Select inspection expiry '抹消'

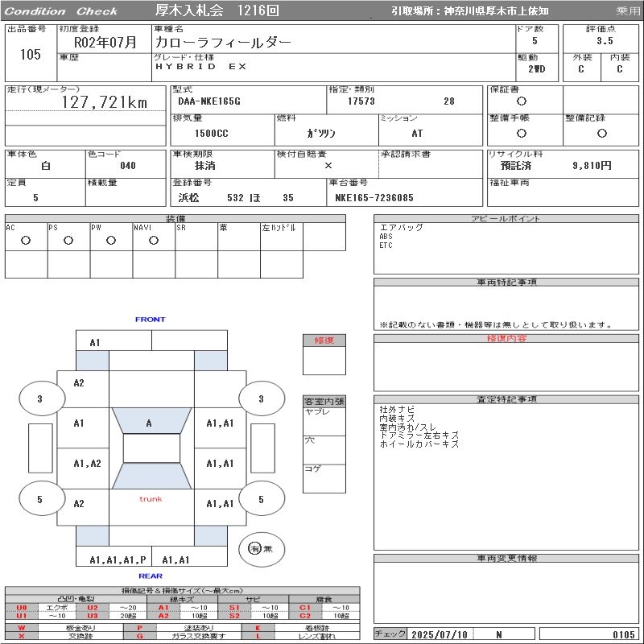pos(205,166)
